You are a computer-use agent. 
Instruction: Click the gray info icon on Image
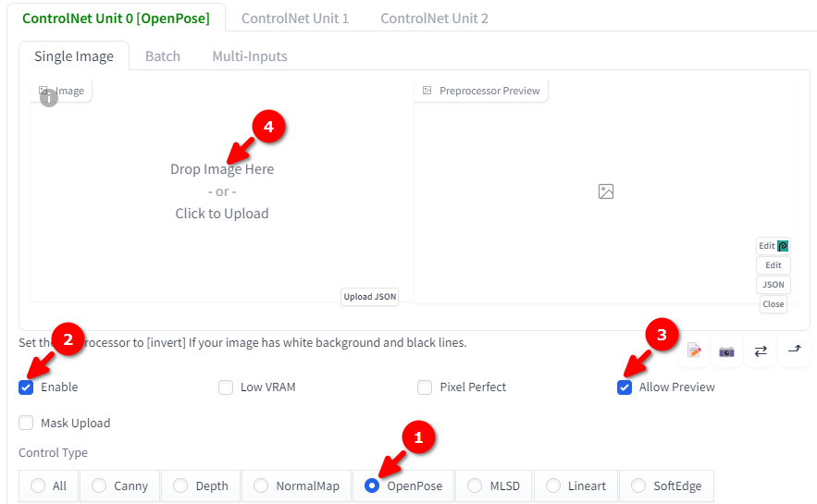coord(49,97)
